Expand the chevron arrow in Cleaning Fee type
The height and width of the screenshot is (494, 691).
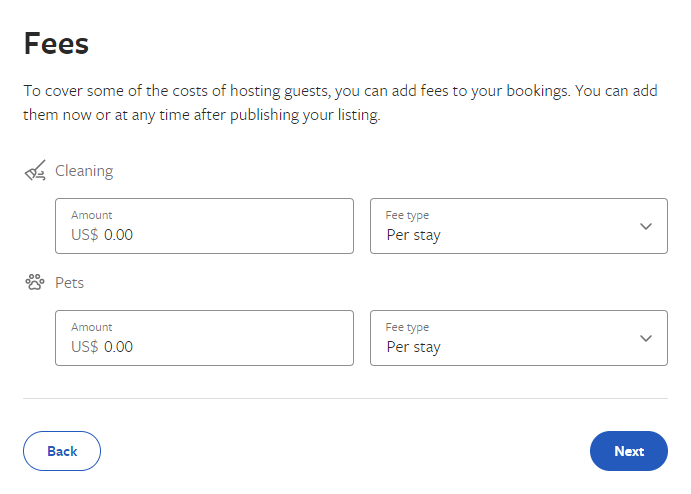[646, 227]
